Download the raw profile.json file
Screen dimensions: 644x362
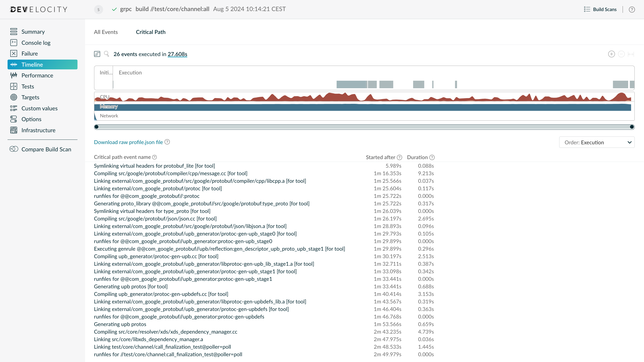[128, 142]
